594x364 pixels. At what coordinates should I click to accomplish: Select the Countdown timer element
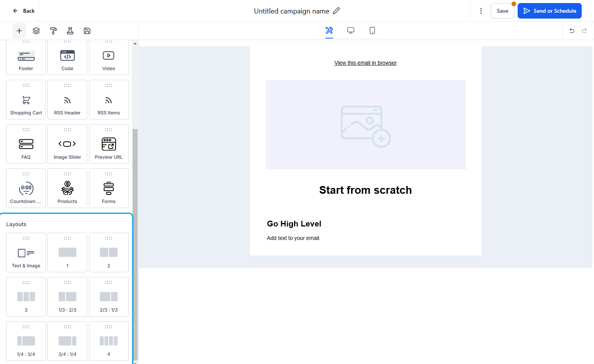(x=26, y=188)
